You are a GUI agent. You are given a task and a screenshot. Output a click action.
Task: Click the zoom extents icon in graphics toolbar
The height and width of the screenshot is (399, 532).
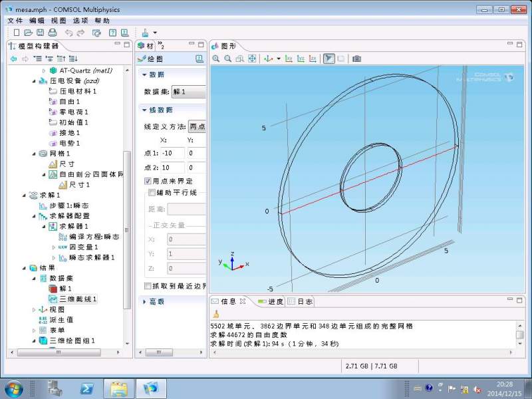252,59
